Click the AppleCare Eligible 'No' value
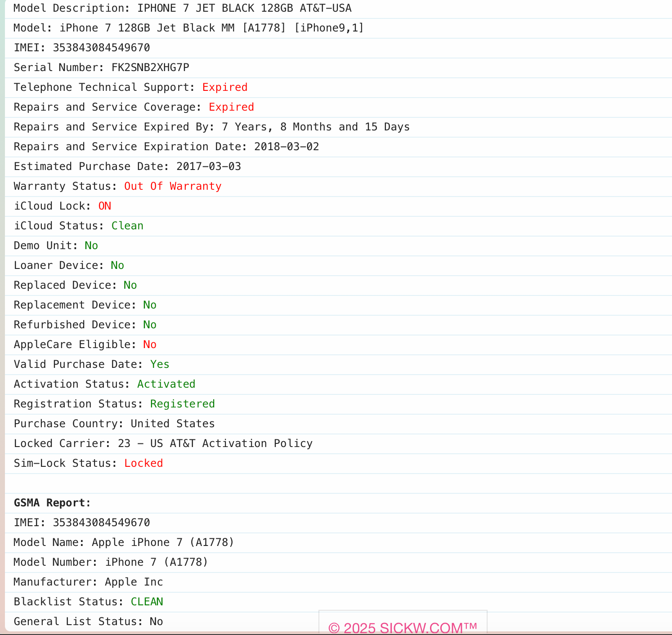 click(150, 344)
